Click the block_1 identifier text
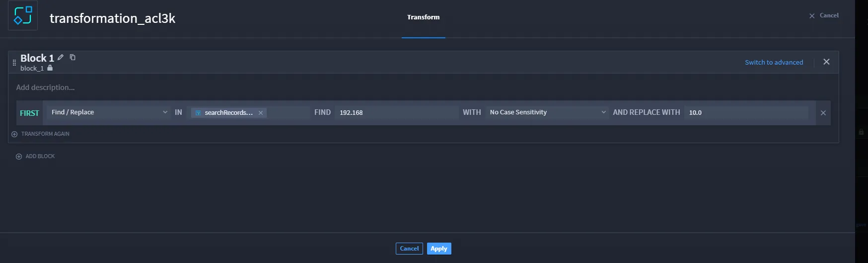Viewport: 868px width, 263px height. coord(32,68)
